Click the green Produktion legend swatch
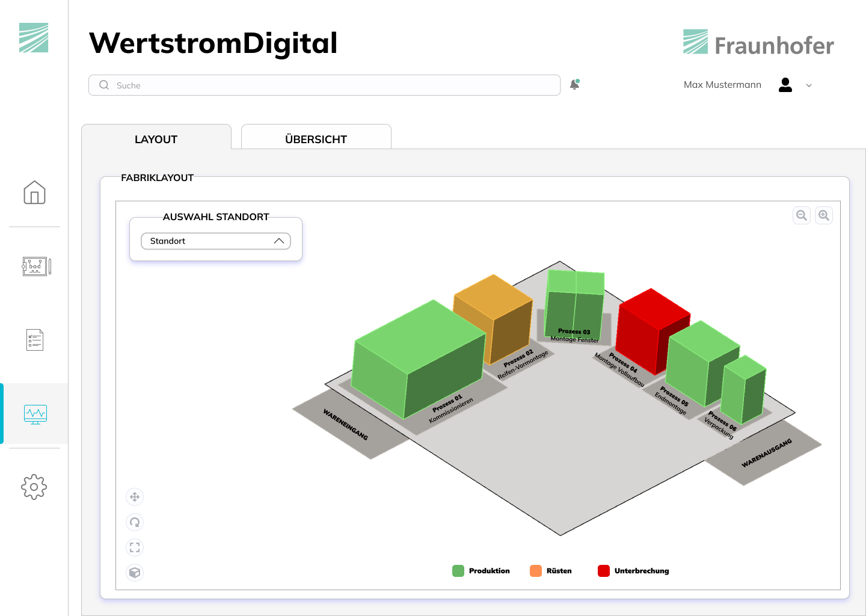Viewport: 866px width, 616px height. (x=458, y=571)
